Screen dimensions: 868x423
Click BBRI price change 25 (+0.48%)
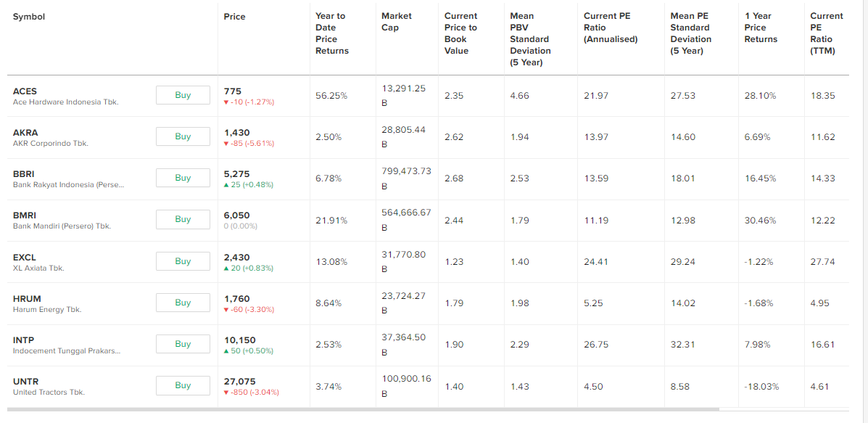pos(249,185)
